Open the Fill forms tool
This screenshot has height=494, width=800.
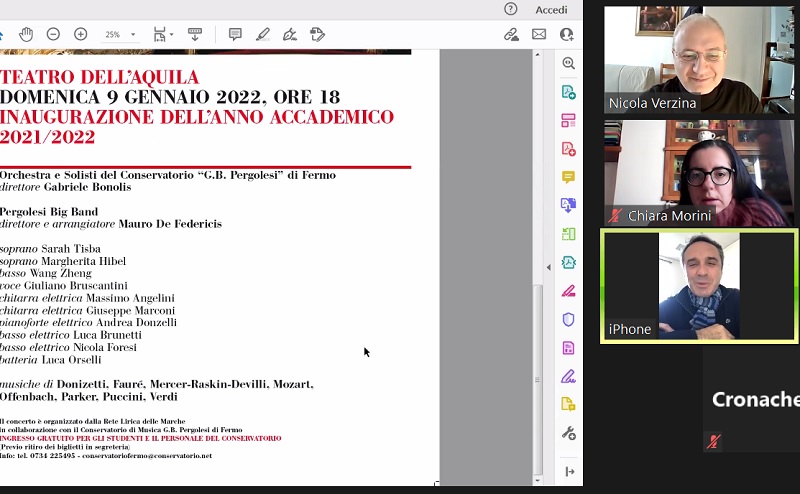click(x=568, y=348)
